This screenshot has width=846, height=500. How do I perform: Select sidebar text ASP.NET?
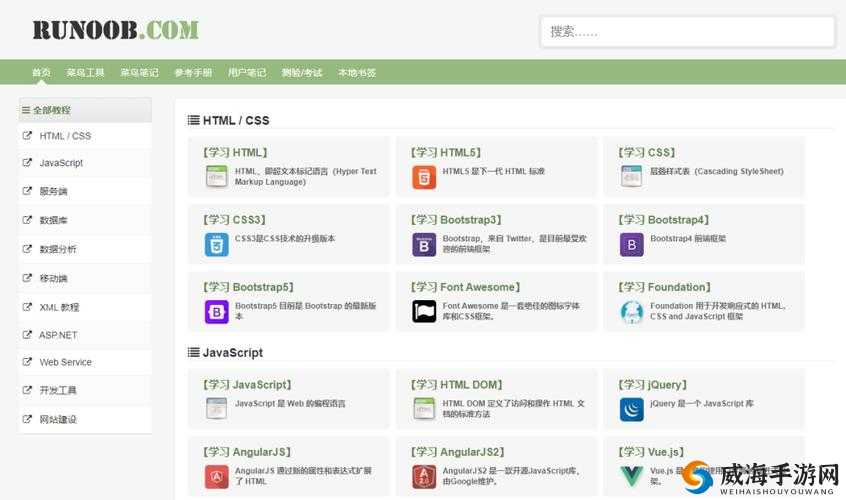58,335
